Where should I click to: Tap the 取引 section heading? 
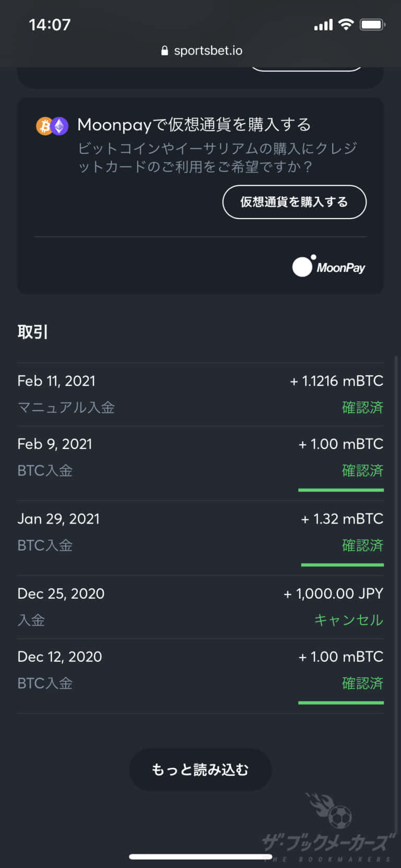(32, 332)
